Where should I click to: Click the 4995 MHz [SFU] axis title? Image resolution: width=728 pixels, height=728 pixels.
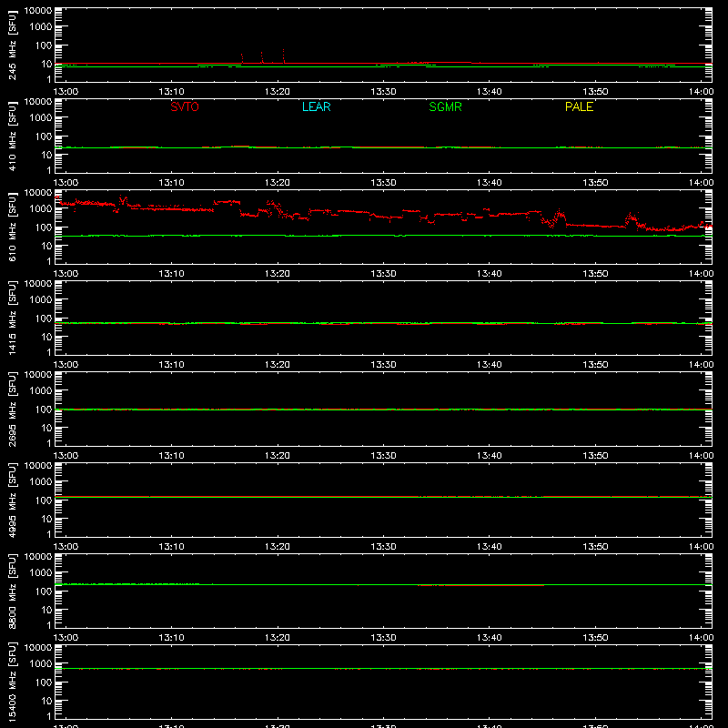[12, 500]
